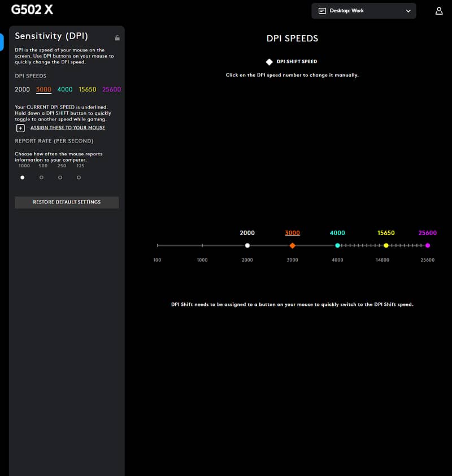
Task: Click the 100 tick mark on slider
Action: (x=158, y=245)
